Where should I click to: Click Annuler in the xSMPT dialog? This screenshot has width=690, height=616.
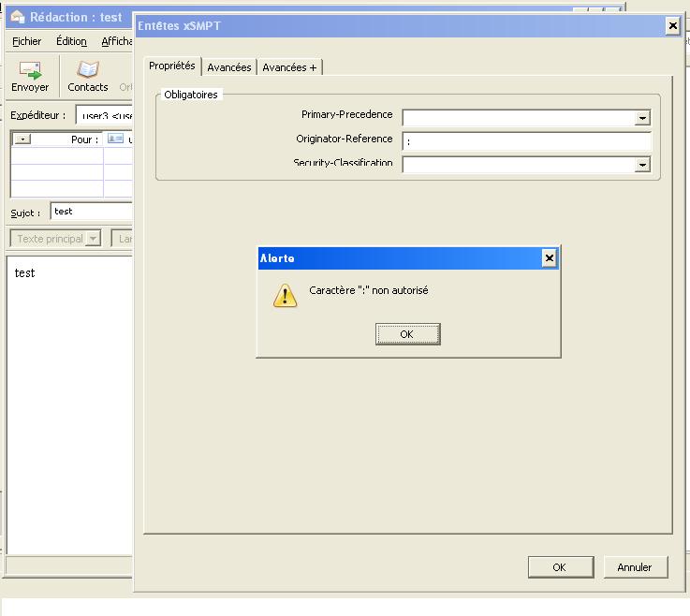[634, 567]
